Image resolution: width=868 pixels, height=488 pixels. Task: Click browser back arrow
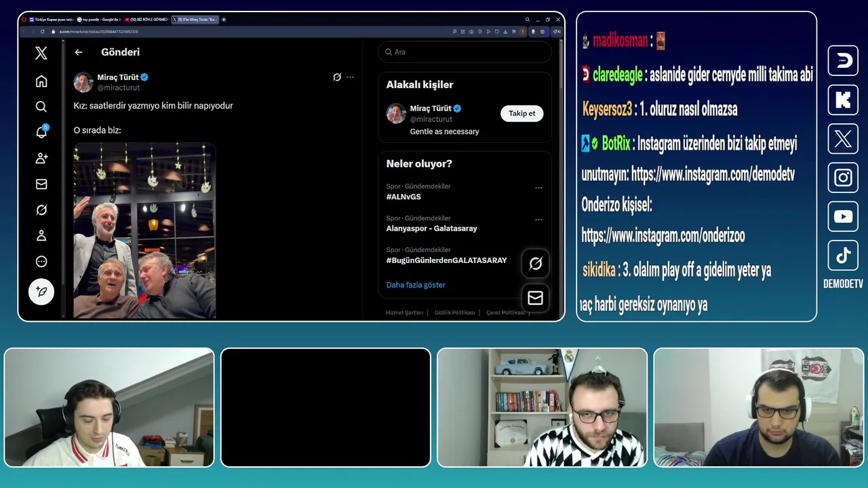[24, 31]
